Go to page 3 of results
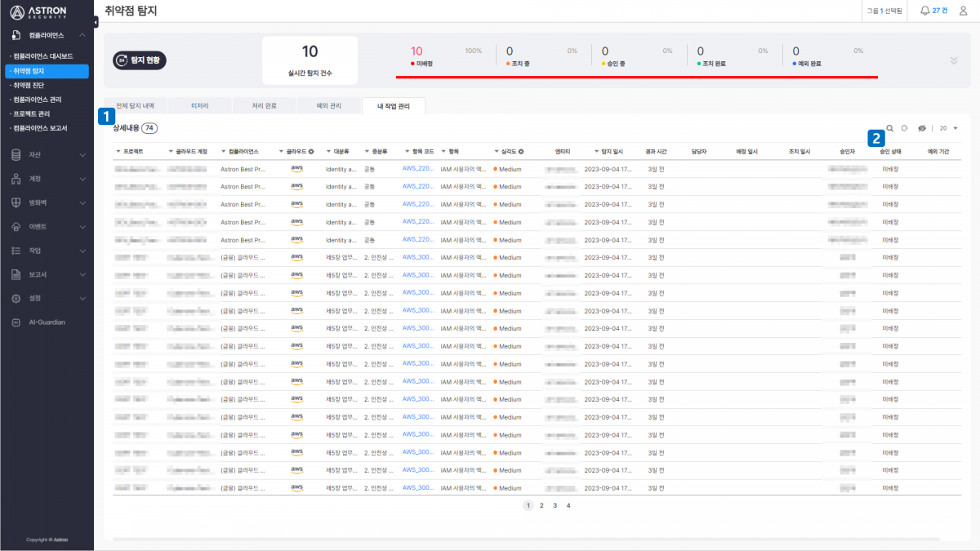Image resolution: width=980 pixels, height=551 pixels. click(x=555, y=505)
